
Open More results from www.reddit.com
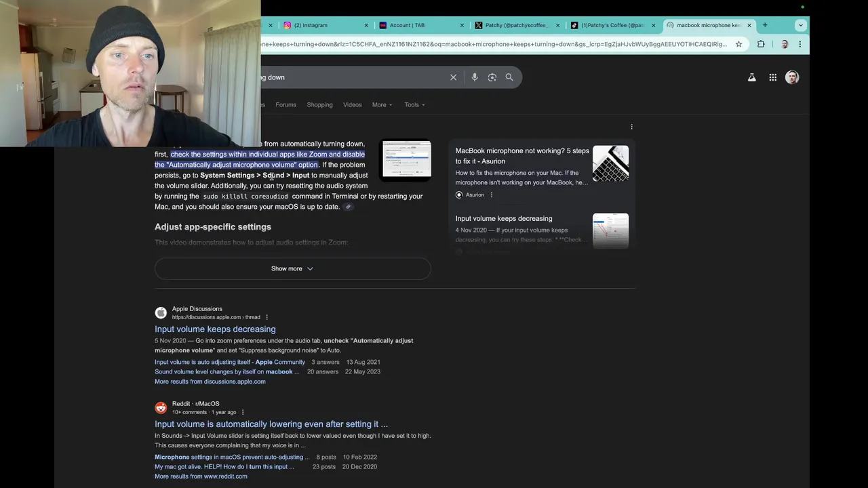pos(201,476)
